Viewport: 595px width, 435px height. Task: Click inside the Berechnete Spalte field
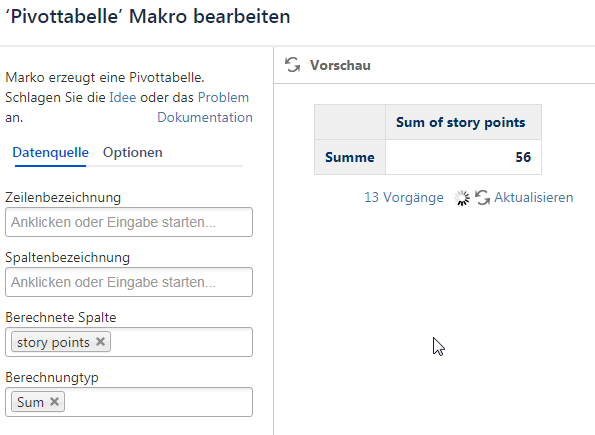pyautogui.click(x=180, y=342)
